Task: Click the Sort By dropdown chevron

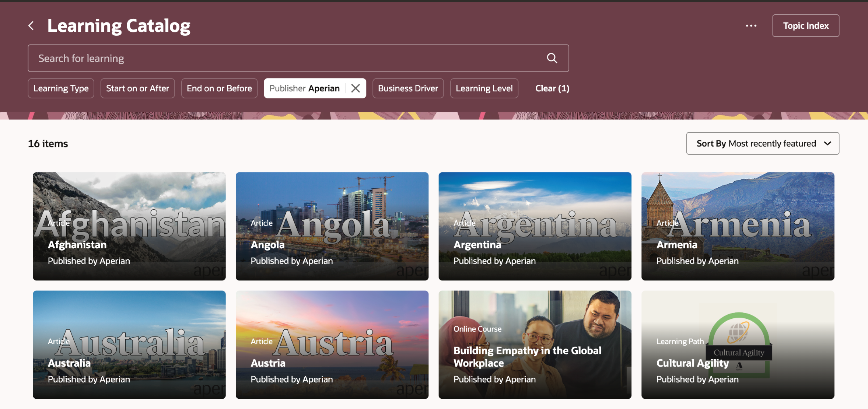Action: [827, 143]
